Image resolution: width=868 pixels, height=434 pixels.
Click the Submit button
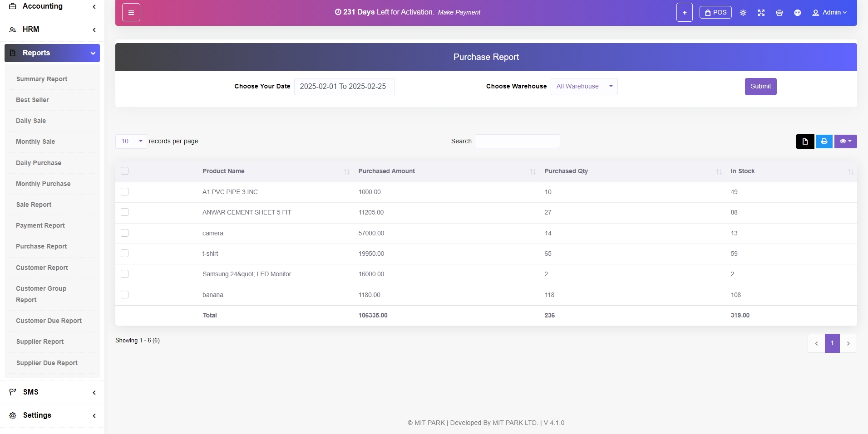point(760,87)
